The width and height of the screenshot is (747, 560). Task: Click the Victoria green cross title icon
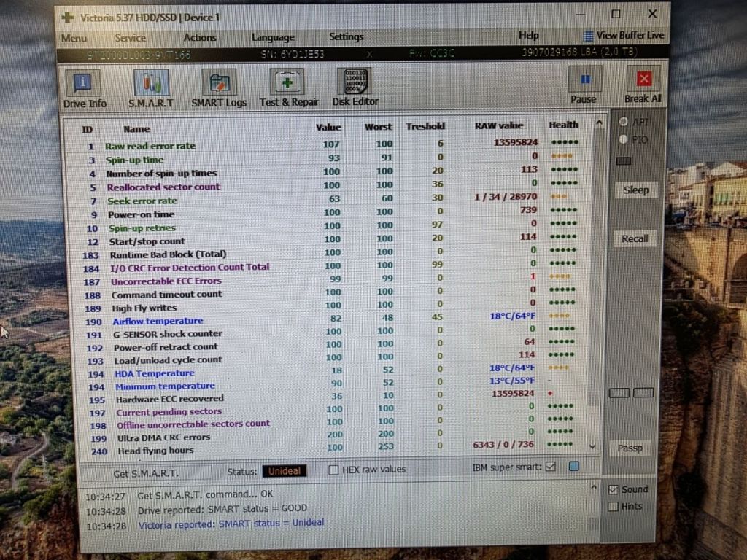[68, 17]
